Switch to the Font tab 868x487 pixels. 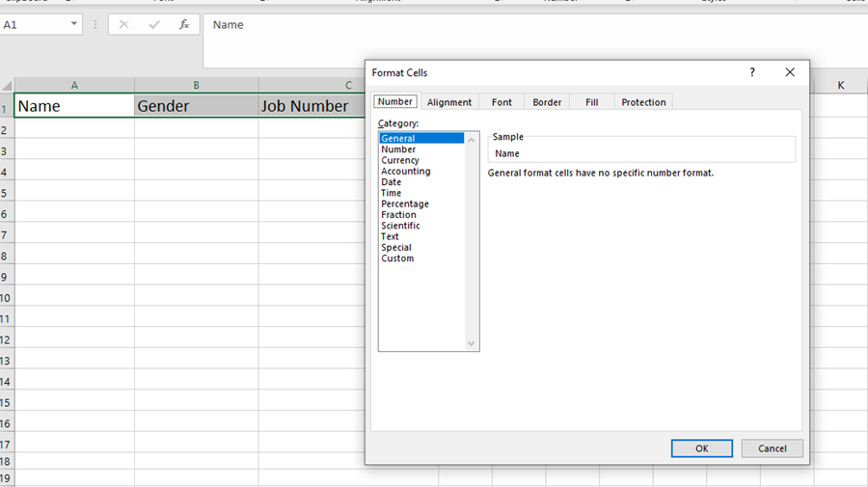point(502,102)
